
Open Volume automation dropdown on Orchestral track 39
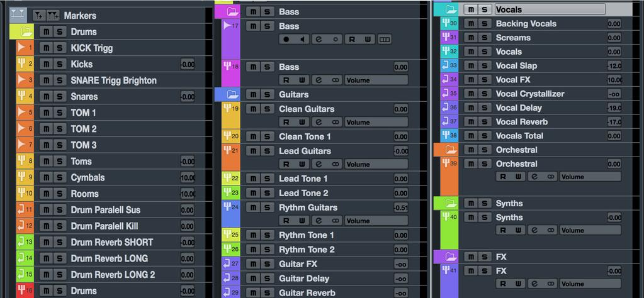[x=590, y=177]
